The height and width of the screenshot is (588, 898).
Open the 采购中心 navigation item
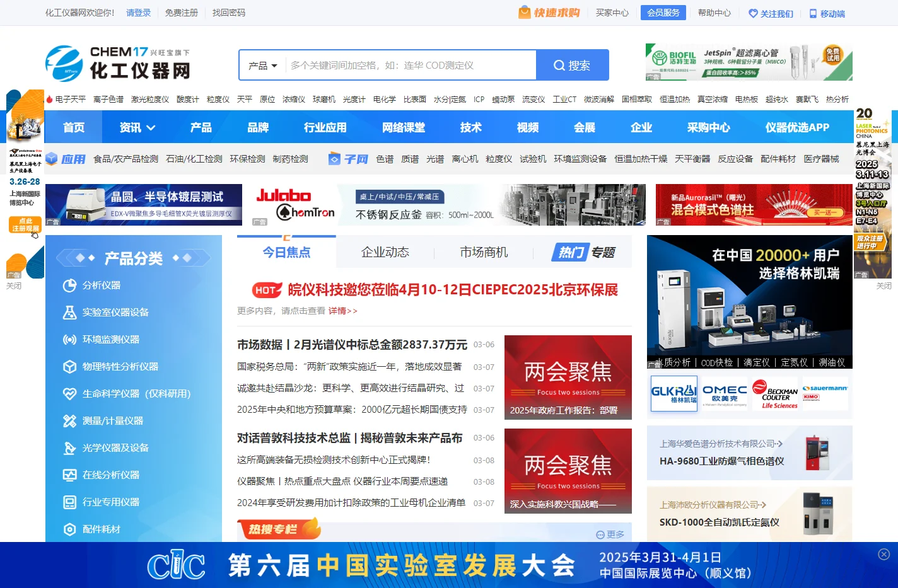tap(709, 127)
